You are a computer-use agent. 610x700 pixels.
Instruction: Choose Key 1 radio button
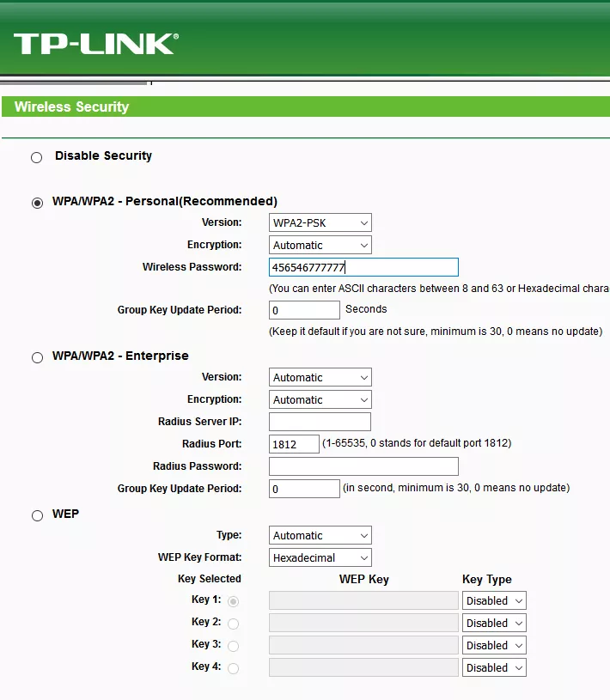click(x=233, y=601)
